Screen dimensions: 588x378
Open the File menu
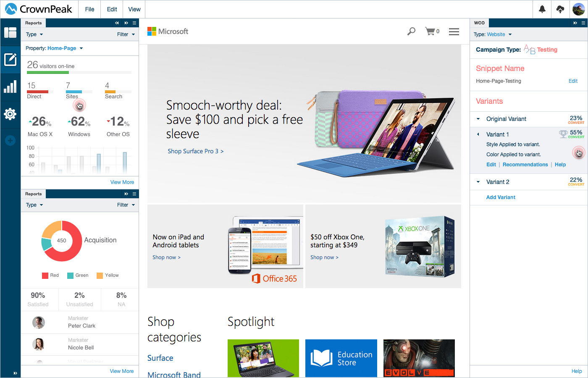[x=89, y=9]
